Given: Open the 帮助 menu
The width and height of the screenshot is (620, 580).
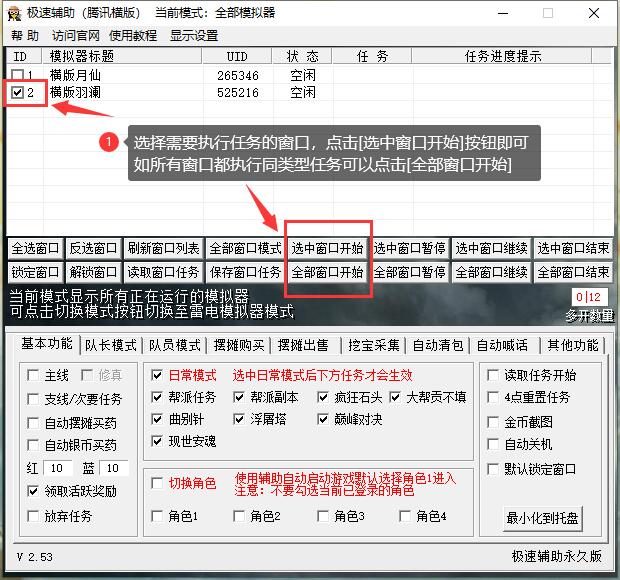Looking at the screenshot, I should (25, 35).
